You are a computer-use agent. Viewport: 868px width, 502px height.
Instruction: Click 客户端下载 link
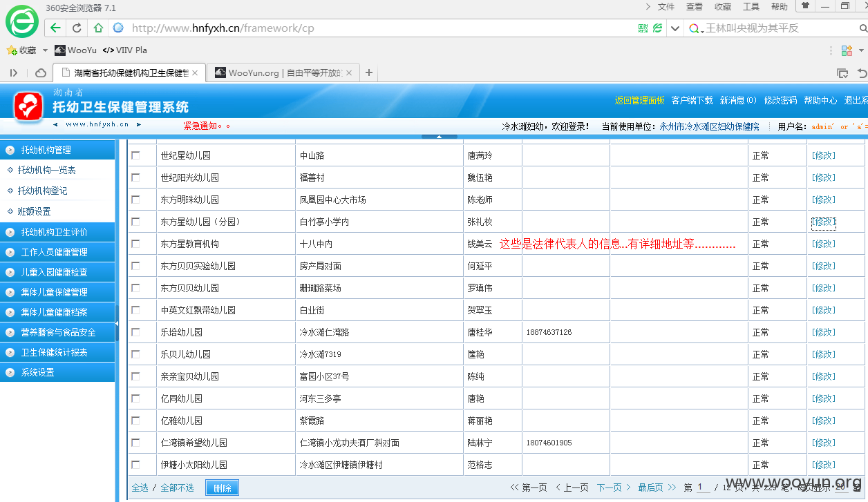[x=692, y=100]
